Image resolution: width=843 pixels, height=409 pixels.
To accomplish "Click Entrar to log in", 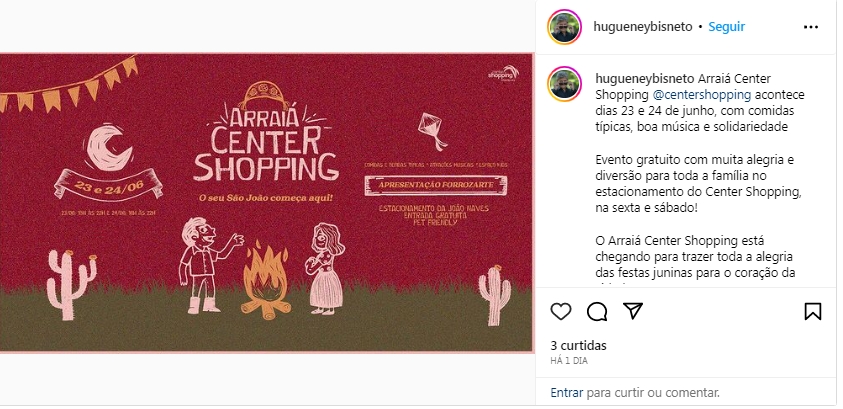I will pos(567,393).
